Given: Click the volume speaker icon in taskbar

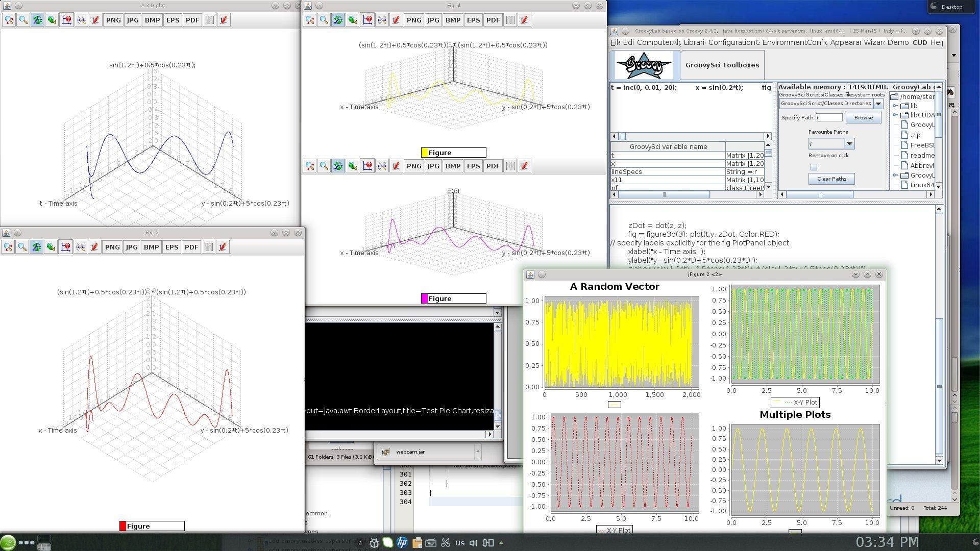Looking at the screenshot, I should pos(473,543).
